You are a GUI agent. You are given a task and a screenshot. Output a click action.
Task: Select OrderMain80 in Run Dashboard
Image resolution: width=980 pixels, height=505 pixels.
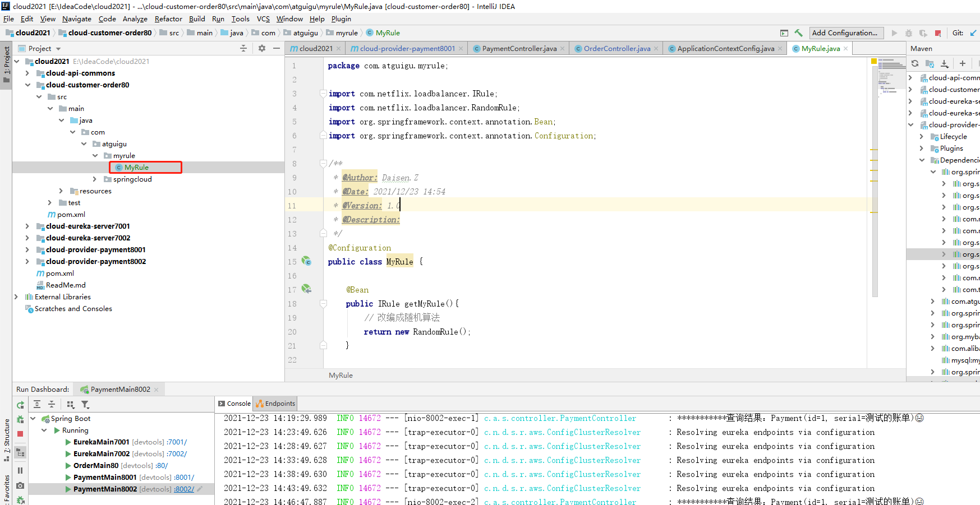click(x=96, y=466)
